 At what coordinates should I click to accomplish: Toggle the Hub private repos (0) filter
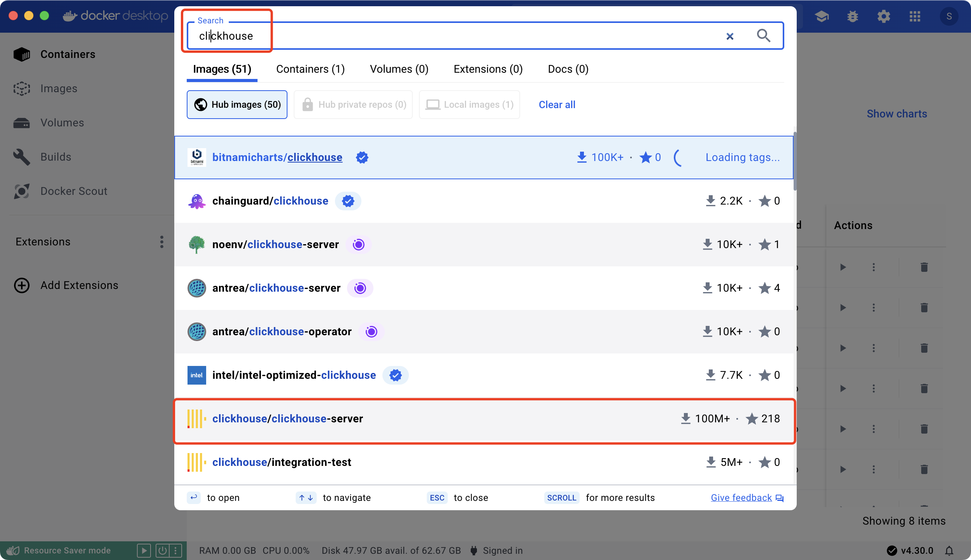click(x=353, y=105)
